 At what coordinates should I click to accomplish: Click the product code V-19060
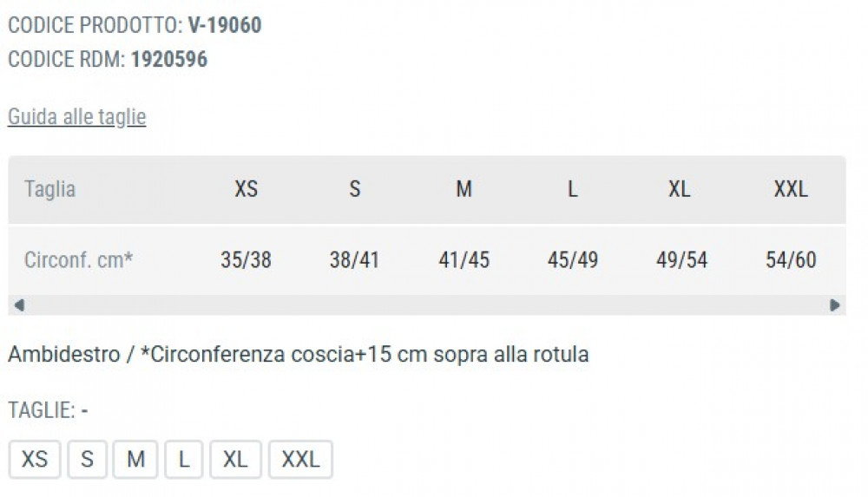tap(225, 25)
